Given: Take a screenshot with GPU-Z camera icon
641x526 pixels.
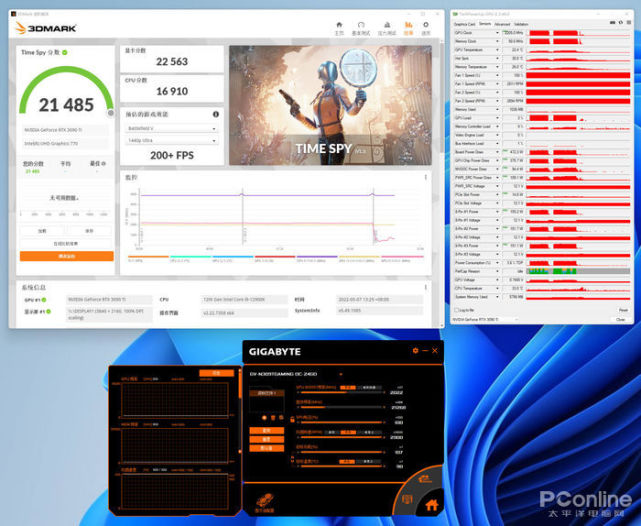Looking at the screenshot, I should tap(613, 23).
